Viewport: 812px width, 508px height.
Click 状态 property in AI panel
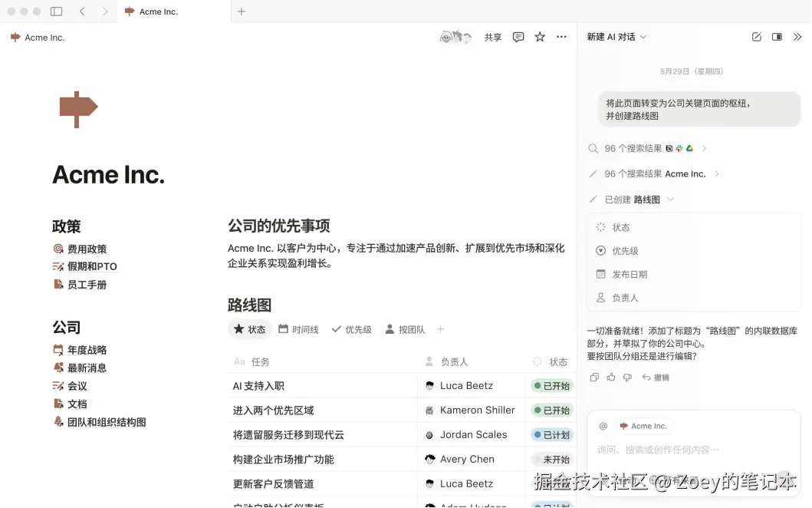pyautogui.click(x=613, y=228)
